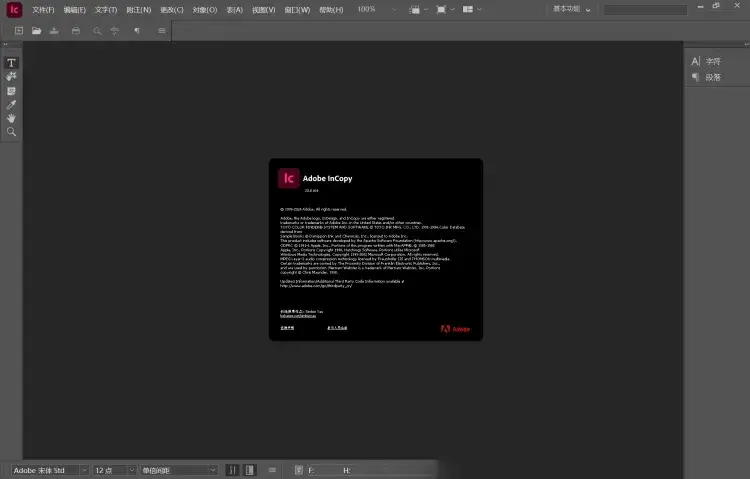The image size is (750, 479).
Task: Open the 文件(F) menu
Action: pyautogui.click(x=43, y=9)
